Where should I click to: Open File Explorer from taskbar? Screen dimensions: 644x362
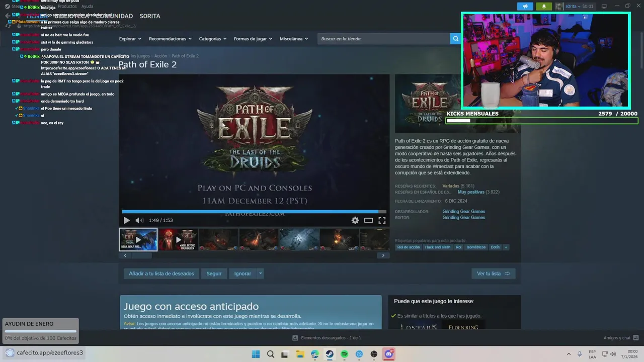300,354
